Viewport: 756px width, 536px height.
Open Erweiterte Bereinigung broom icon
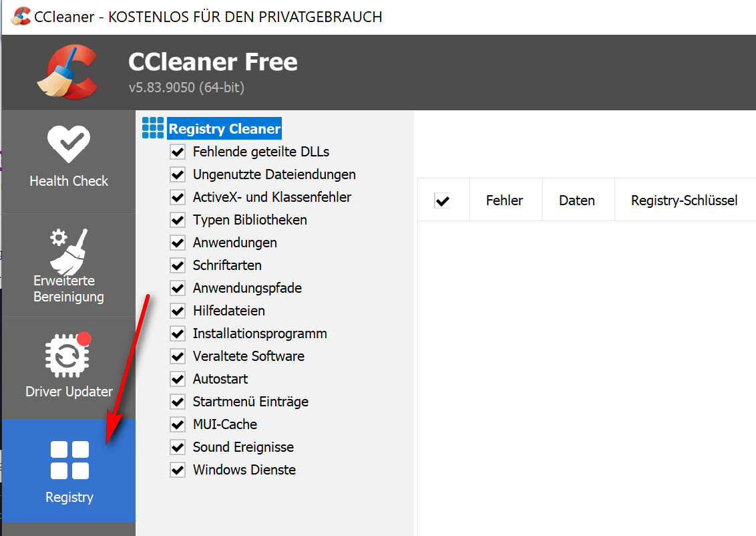click(69, 251)
